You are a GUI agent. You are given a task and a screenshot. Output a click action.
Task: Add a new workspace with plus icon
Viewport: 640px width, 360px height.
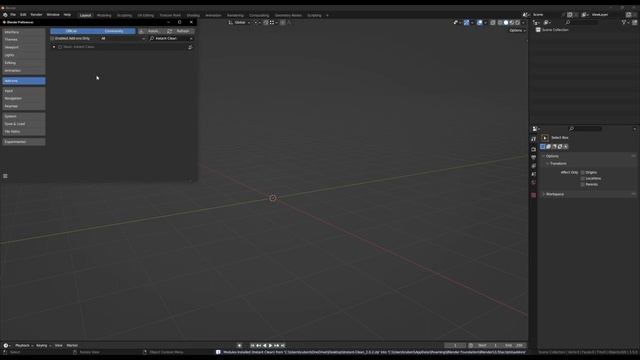coord(327,16)
